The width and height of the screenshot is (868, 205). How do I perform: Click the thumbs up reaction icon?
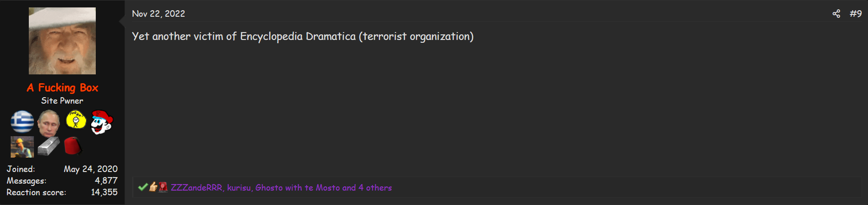153,187
